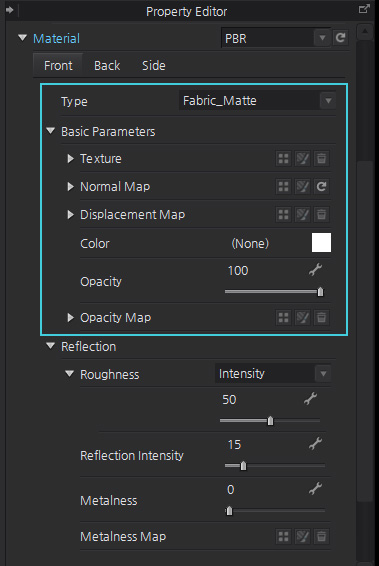Click the white Color swatch

coord(321,242)
